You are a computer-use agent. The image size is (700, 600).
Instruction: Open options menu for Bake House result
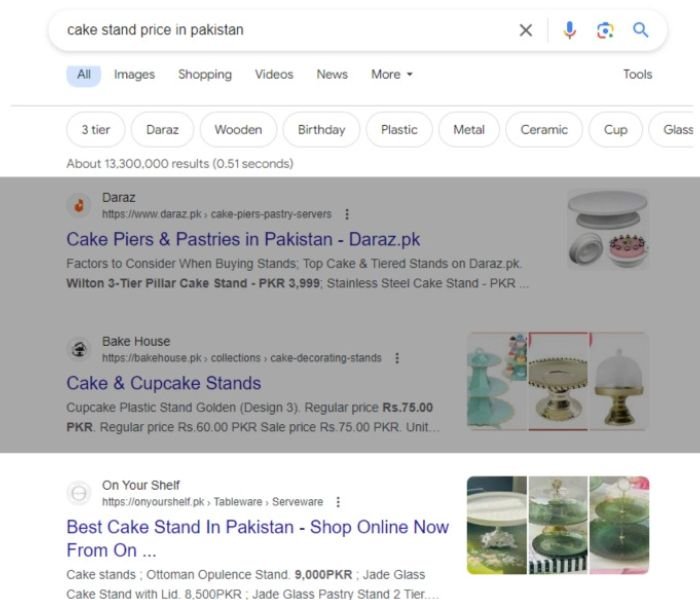click(x=397, y=358)
